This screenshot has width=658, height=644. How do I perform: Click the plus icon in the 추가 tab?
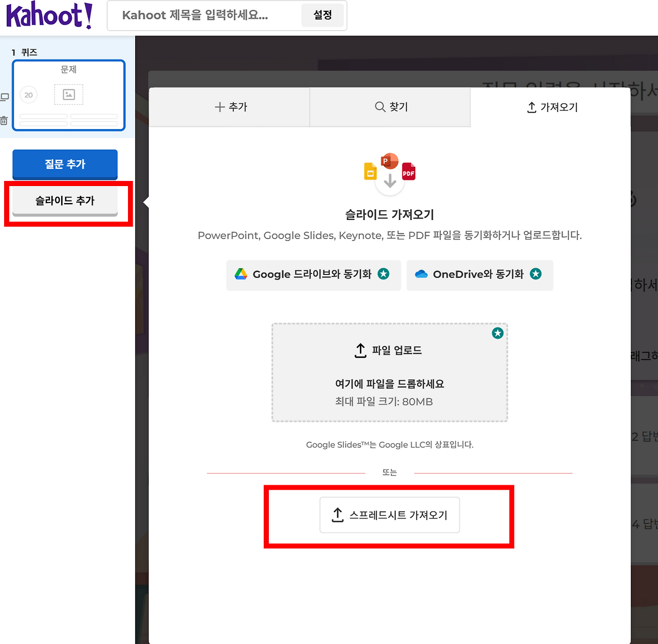pos(220,107)
